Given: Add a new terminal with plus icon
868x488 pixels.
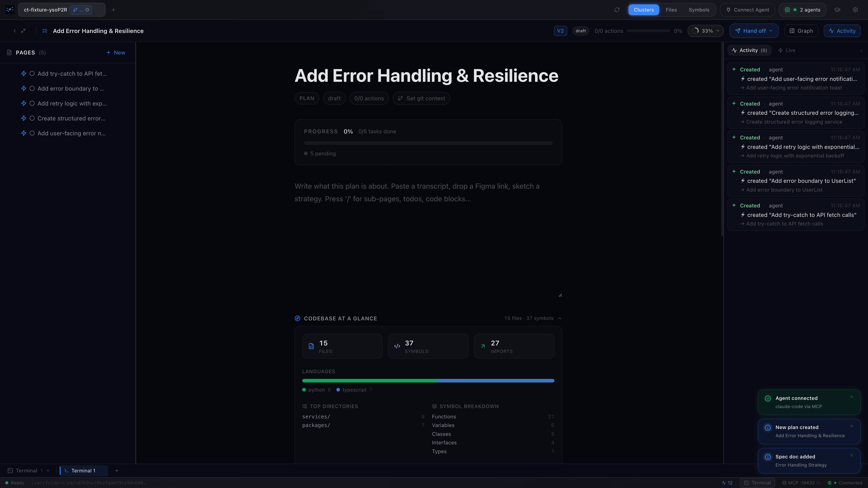Looking at the screenshot, I should pos(117,470).
